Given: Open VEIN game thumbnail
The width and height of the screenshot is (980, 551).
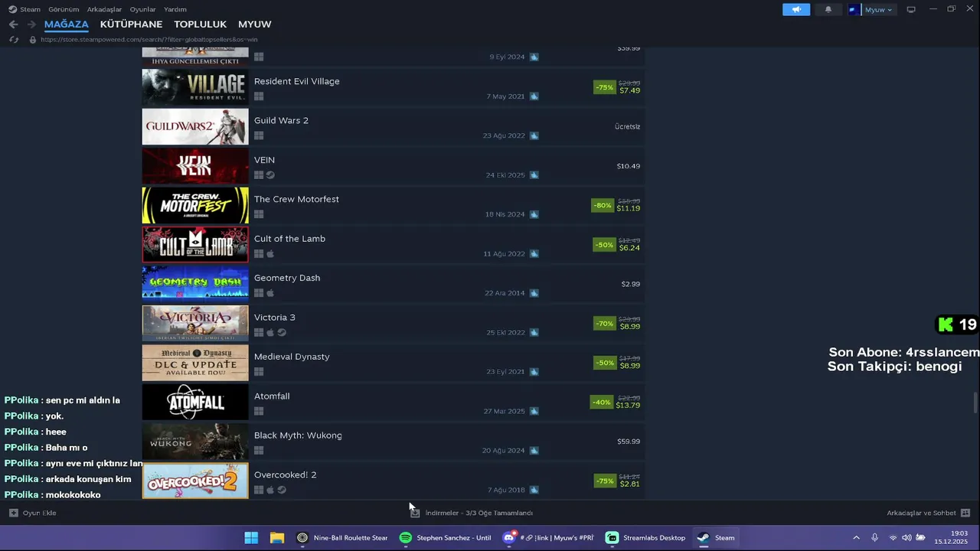Looking at the screenshot, I should (195, 166).
